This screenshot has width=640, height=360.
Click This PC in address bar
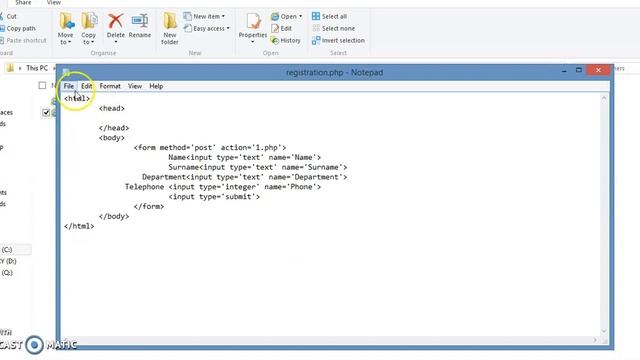[37, 68]
